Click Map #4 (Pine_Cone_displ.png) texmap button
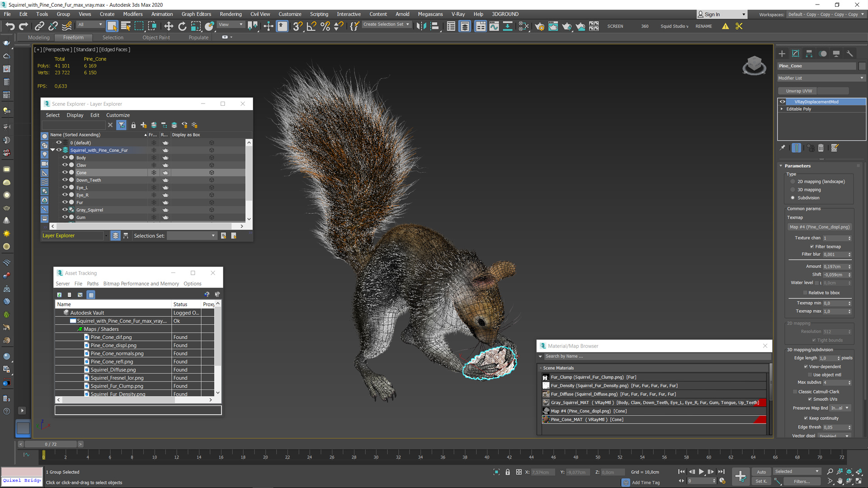Image resolution: width=868 pixels, height=488 pixels. (819, 227)
